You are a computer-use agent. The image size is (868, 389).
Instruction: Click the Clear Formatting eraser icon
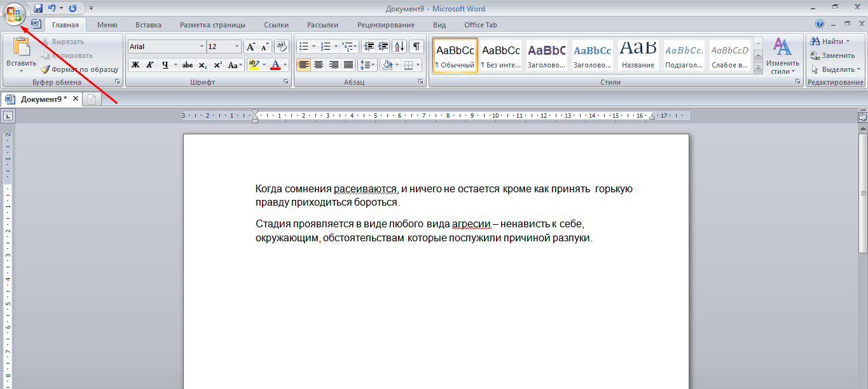(x=282, y=46)
